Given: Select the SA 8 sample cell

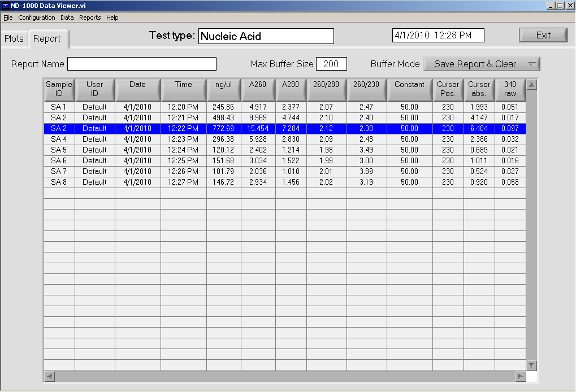Looking at the screenshot, I should [x=59, y=182].
